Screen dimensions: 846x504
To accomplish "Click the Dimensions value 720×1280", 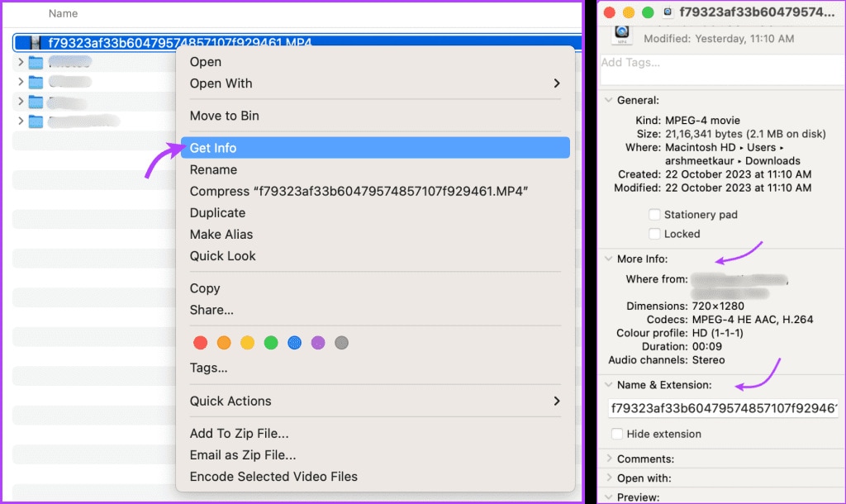I will [718, 306].
